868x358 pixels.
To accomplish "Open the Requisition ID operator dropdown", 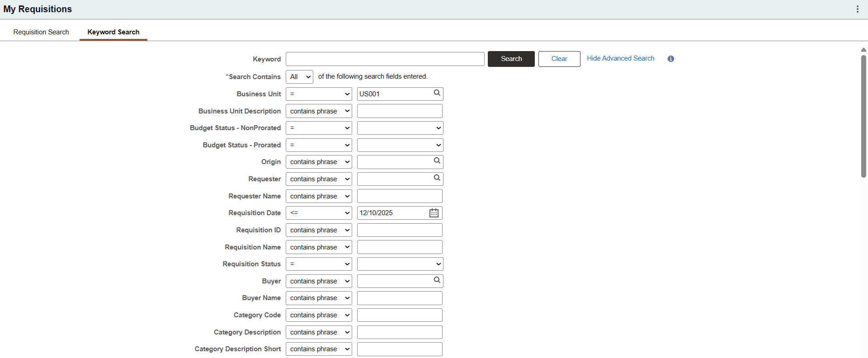I will pyautogui.click(x=319, y=230).
